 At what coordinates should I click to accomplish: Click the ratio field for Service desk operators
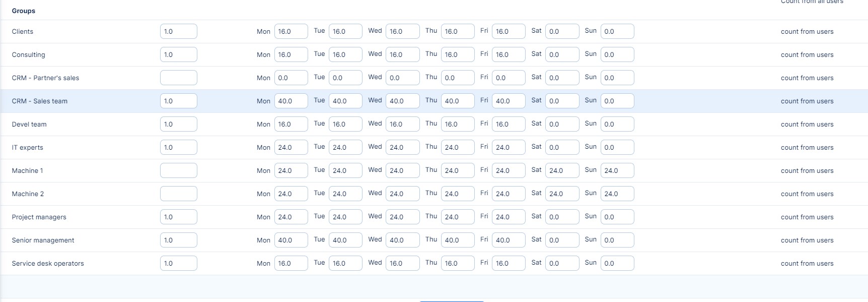[178, 263]
